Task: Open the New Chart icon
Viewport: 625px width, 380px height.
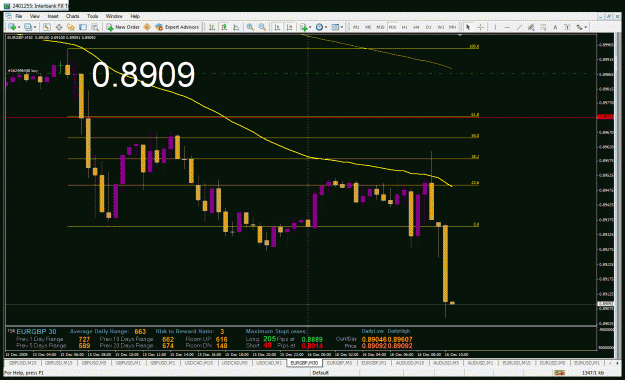Action: tap(12, 27)
